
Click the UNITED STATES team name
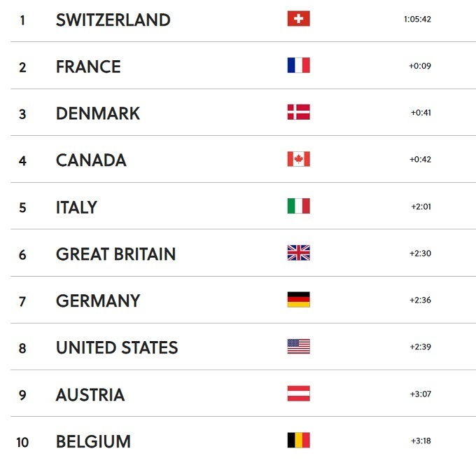(x=117, y=347)
